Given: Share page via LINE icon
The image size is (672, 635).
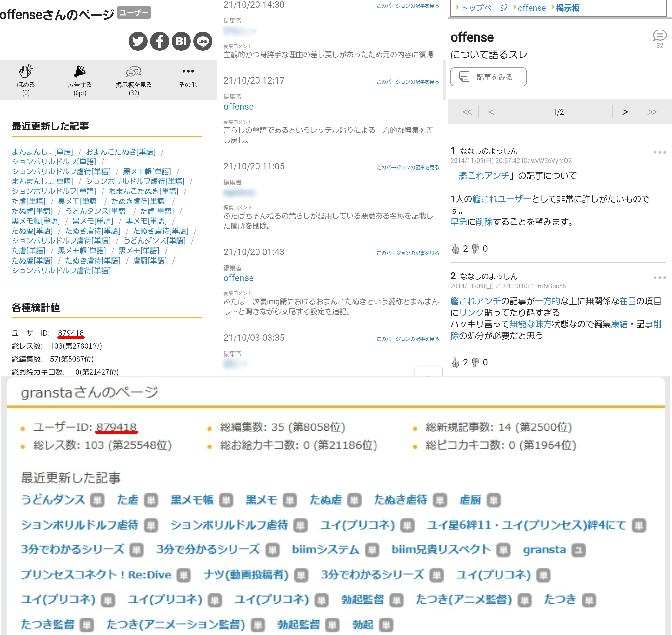Looking at the screenshot, I should pos(203,41).
